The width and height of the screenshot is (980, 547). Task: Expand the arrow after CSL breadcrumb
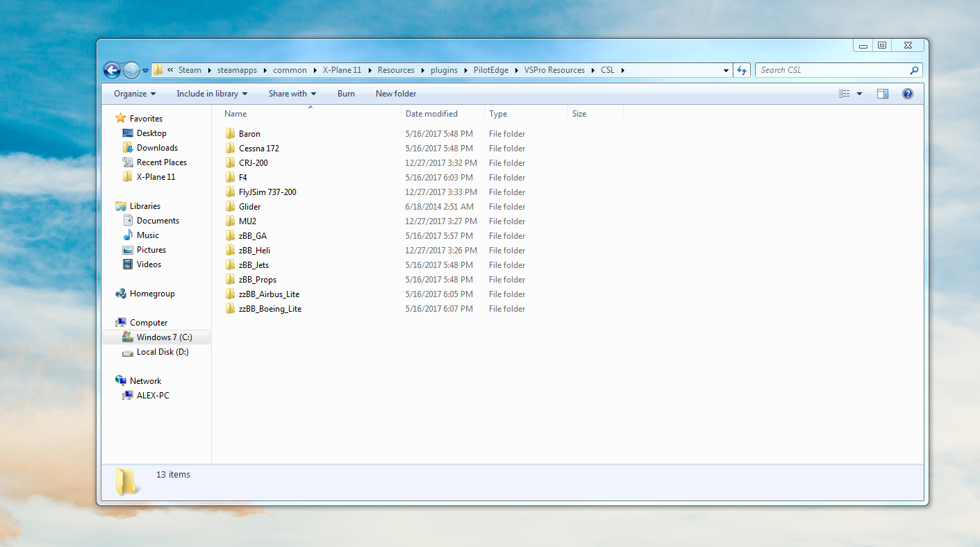click(623, 70)
